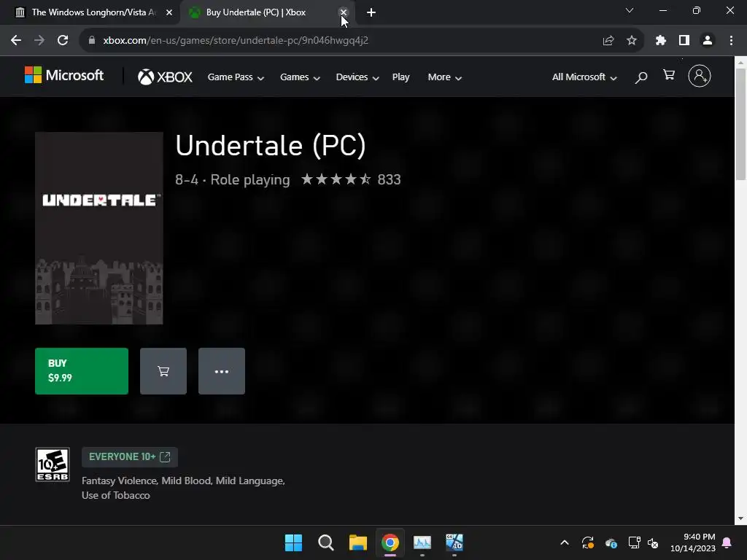View site info via the lock icon
The width and height of the screenshot is (747, 560).
92,41
